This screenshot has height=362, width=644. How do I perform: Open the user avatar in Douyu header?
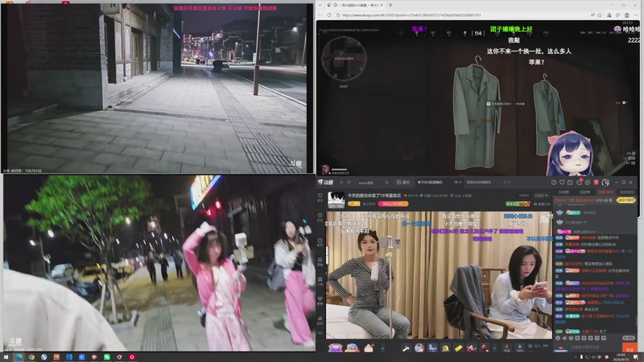click(605, 183)
